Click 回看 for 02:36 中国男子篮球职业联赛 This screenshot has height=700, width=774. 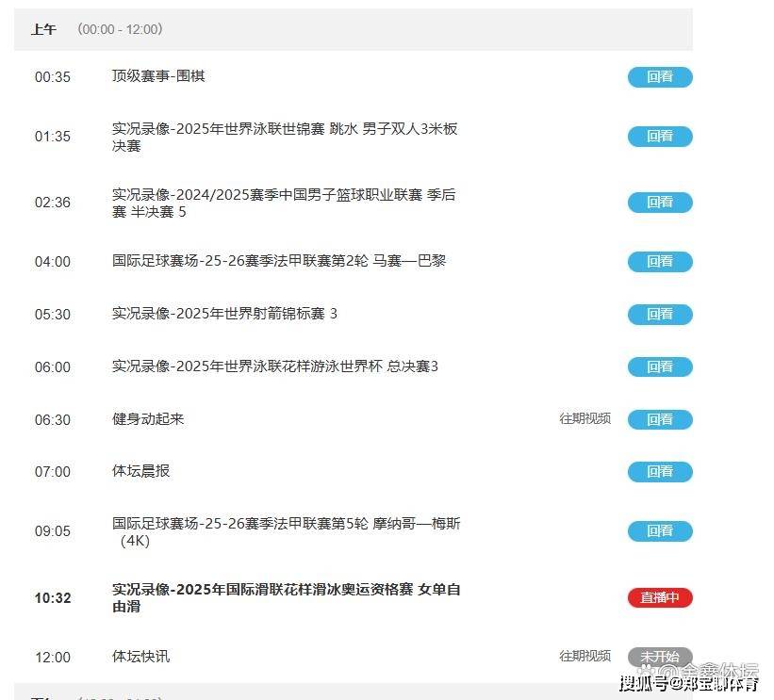(660, 203)
